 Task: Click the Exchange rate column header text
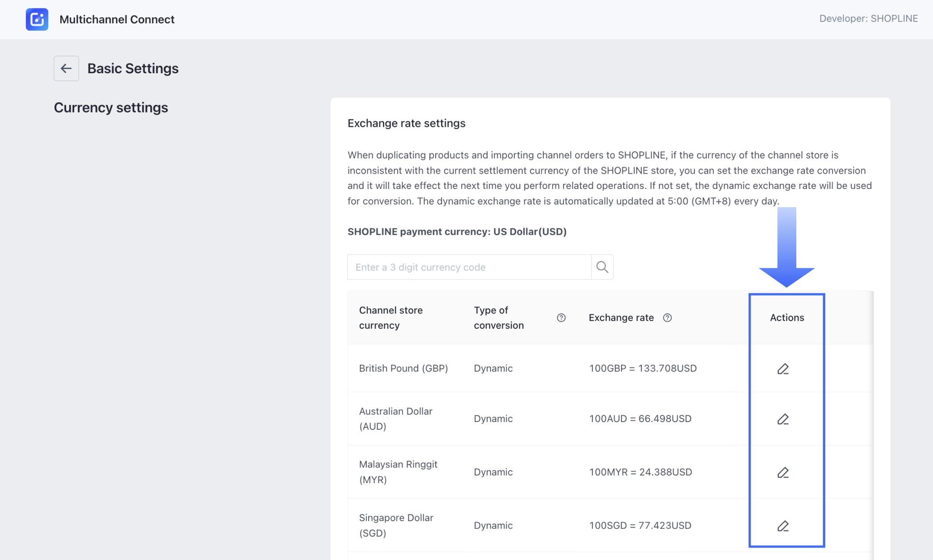click(x=621, y=318)
